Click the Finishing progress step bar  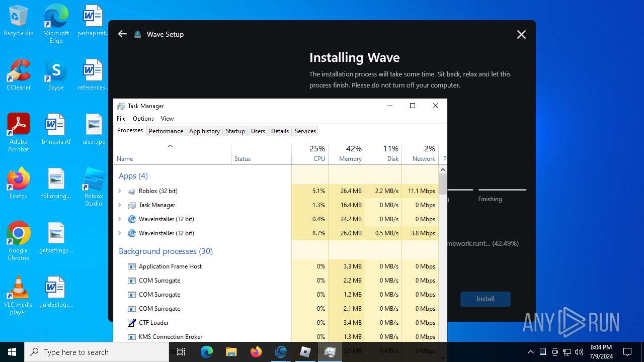pyautogui.click(x=502, y=190)
